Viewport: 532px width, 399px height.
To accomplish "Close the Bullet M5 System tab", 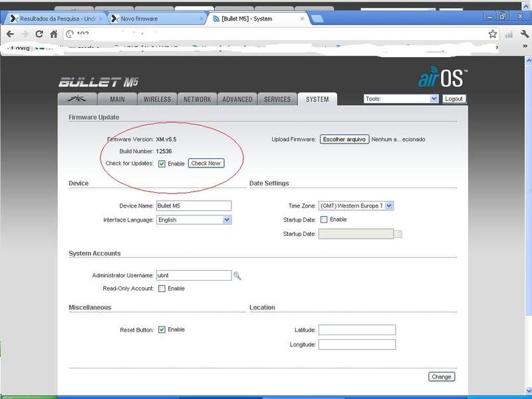I will (x=303, y=19).
